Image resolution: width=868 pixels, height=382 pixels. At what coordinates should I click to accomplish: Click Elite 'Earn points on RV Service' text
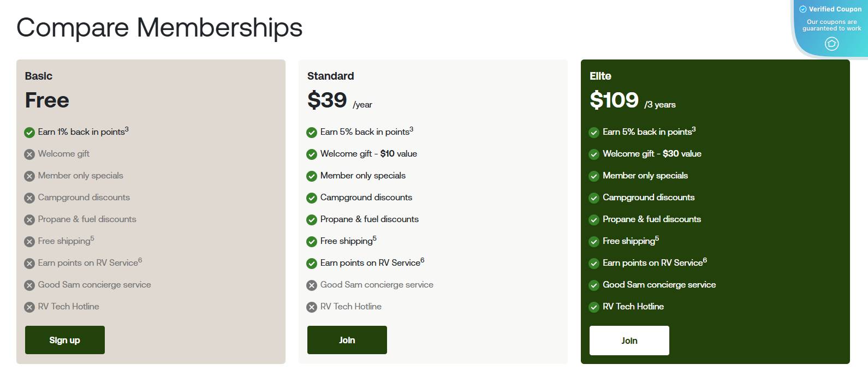point(652,263)
